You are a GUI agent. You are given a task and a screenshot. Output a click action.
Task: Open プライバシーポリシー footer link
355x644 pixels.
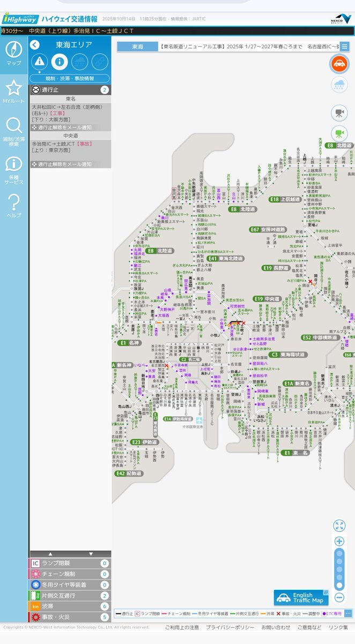pyautogui.click(x=230, y=627)
